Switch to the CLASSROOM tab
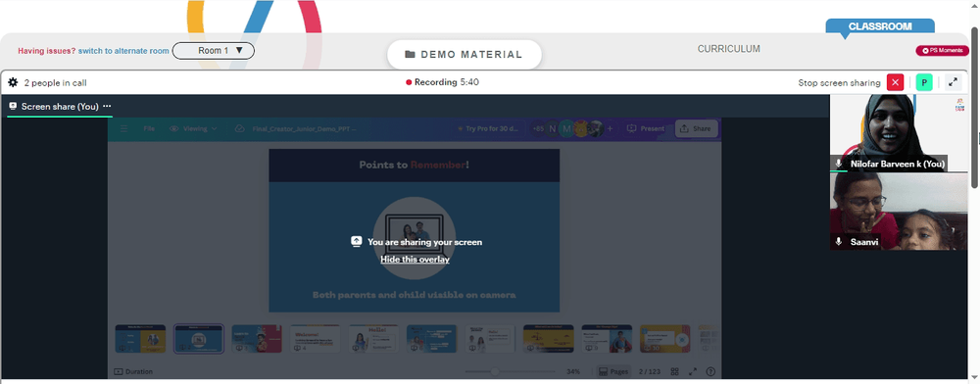The width and height of the screenshot is (980, 384). (x=880, y=26)
